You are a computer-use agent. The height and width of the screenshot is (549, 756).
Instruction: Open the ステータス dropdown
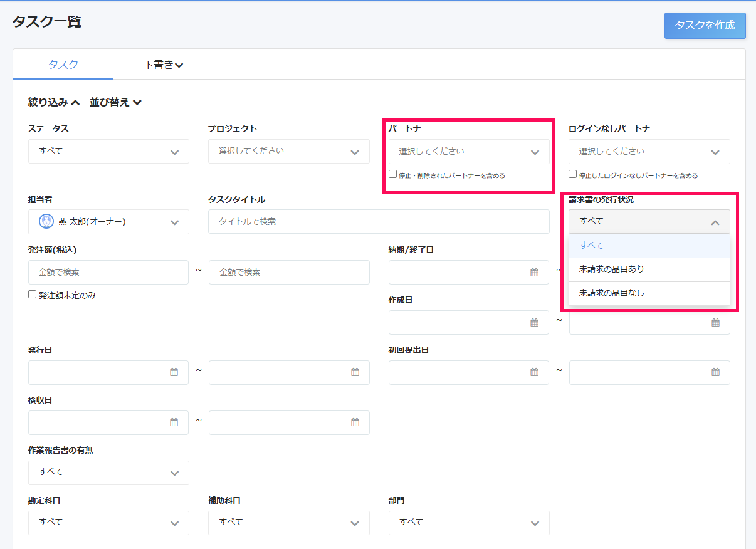point(108,151)
